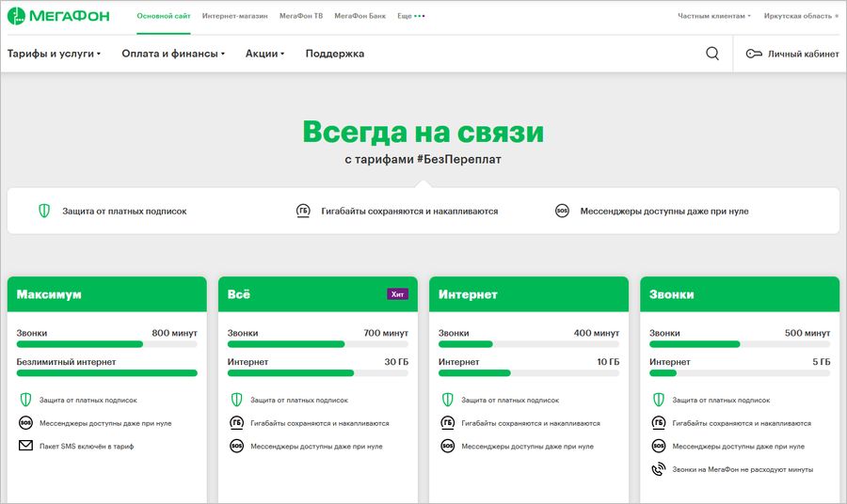Expand the Акции dropdown menu
The image size is (847, 504).
coord(264,54)
